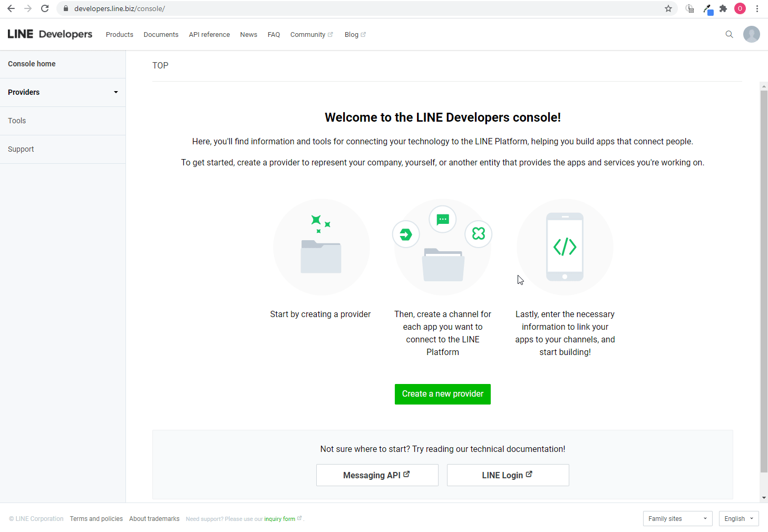Open Messaging API documentation
The image size is (768, 532).
click(377, 475)
